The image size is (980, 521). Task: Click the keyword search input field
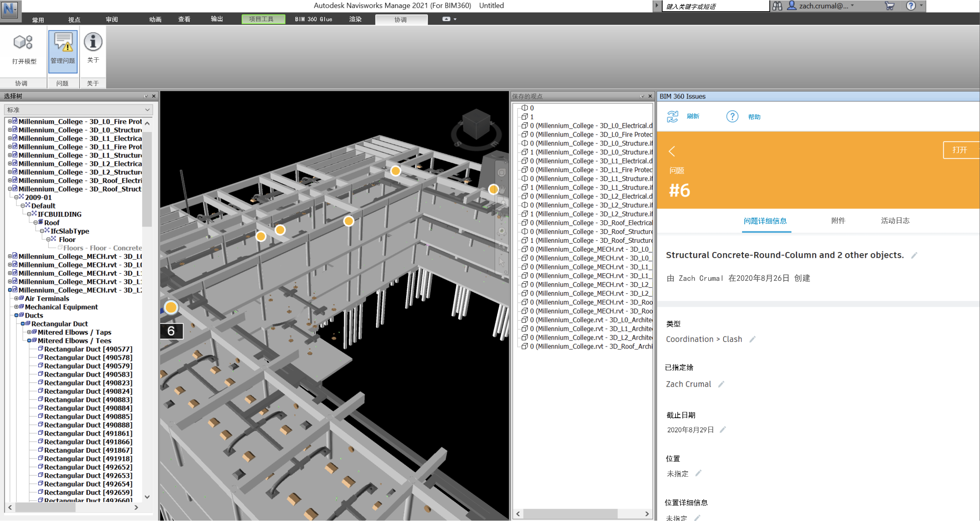(x=715, y=6)
